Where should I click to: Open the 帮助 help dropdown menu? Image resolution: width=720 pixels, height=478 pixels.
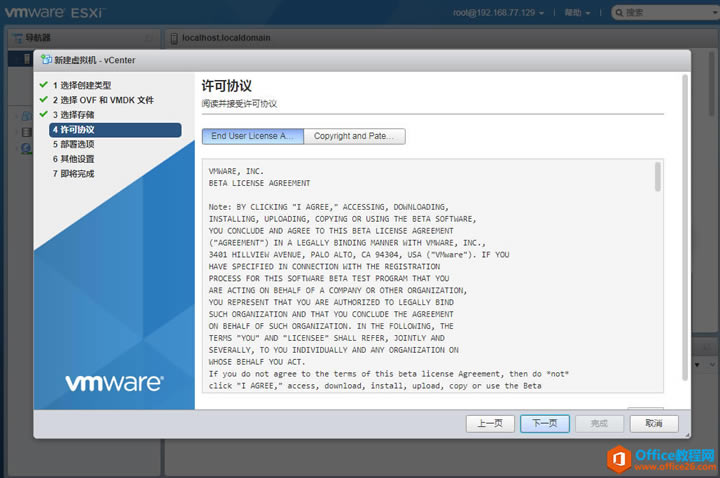(x=577, y=13)
